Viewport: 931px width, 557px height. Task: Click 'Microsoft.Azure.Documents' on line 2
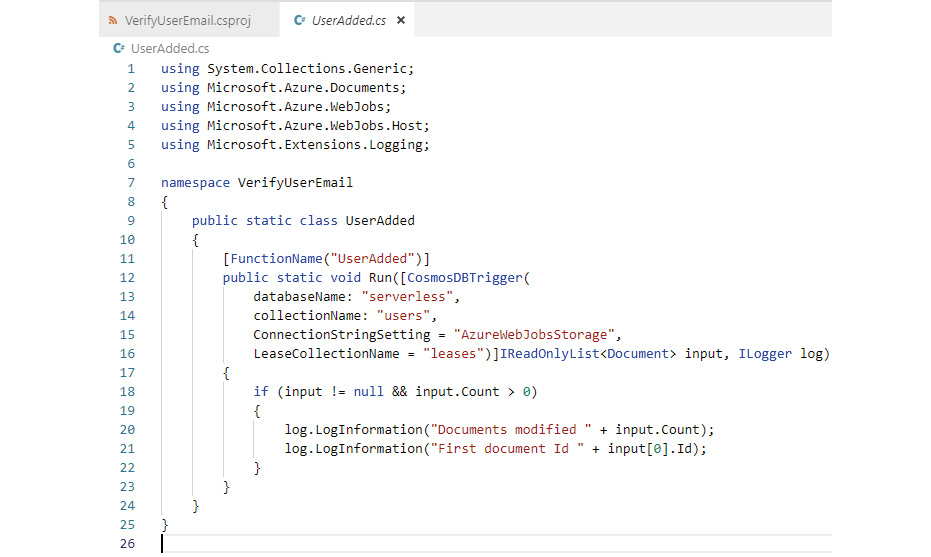pos(303,88)
